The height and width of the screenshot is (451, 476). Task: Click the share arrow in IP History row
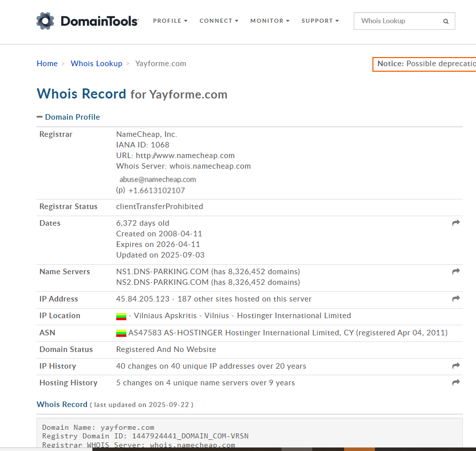click(456, 366)
